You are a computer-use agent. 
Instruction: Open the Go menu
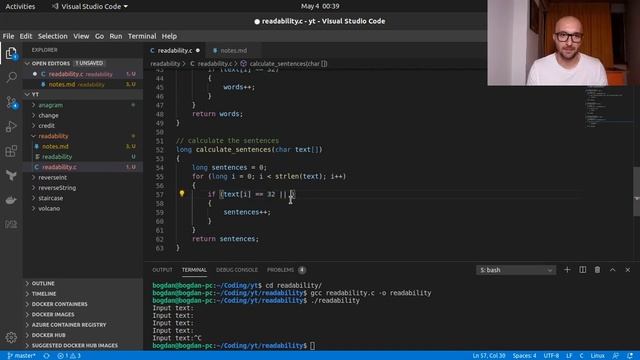click(x=99, y=36)
